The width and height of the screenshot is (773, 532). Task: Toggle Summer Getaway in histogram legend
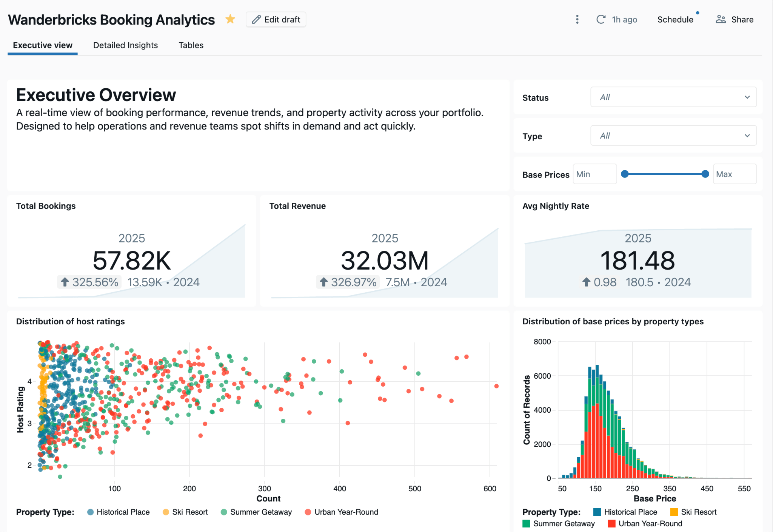coord(559,524)
